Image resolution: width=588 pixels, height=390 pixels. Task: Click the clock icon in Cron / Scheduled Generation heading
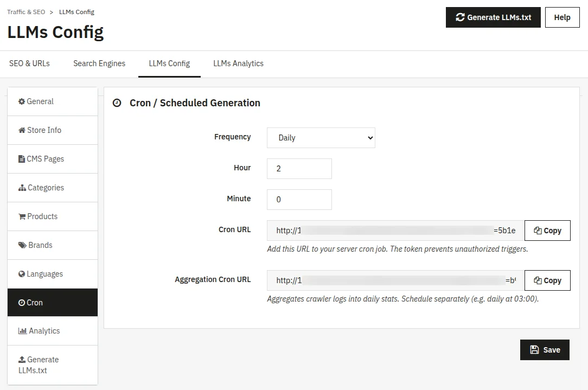[x=117, y=103]
